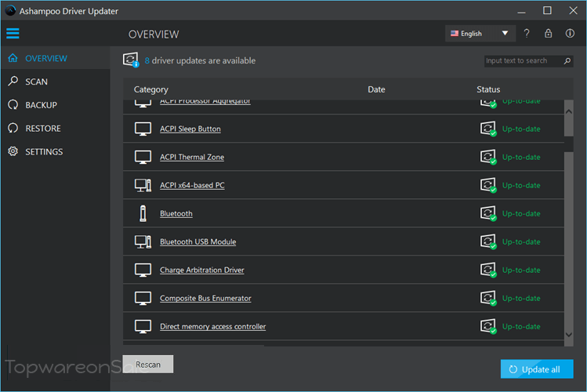Open the ACPI Thermal Zone link
The width and height of the screenshot is (587, 392).
coord(192,158)
